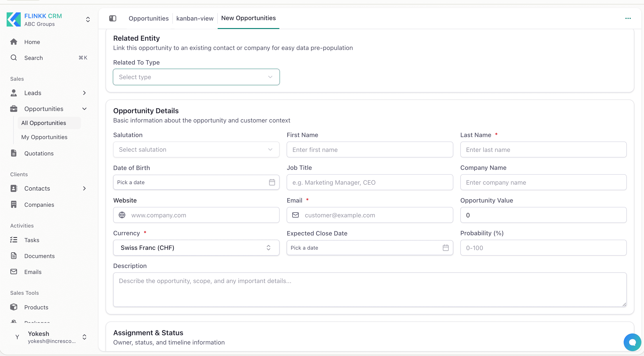Click the envelope icon in Email field
The width and height of the screenshot is (644, 356).
point(295,215)
